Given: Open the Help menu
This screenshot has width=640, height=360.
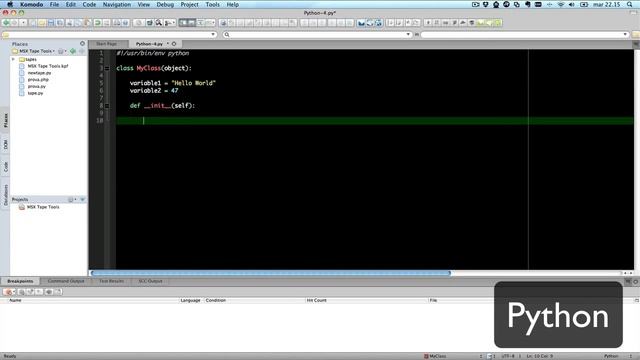Looking at the screenshot, I should click(232, 4).
